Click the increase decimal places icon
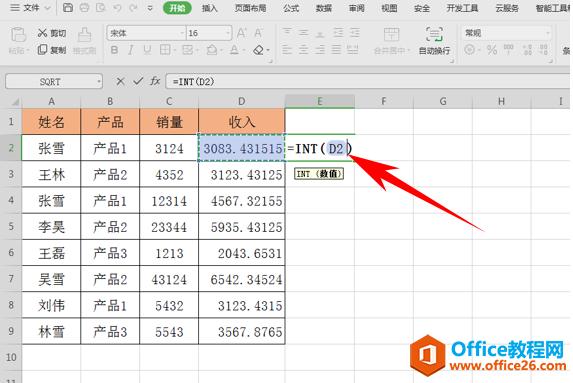573x383 pixels. (527, 50)
